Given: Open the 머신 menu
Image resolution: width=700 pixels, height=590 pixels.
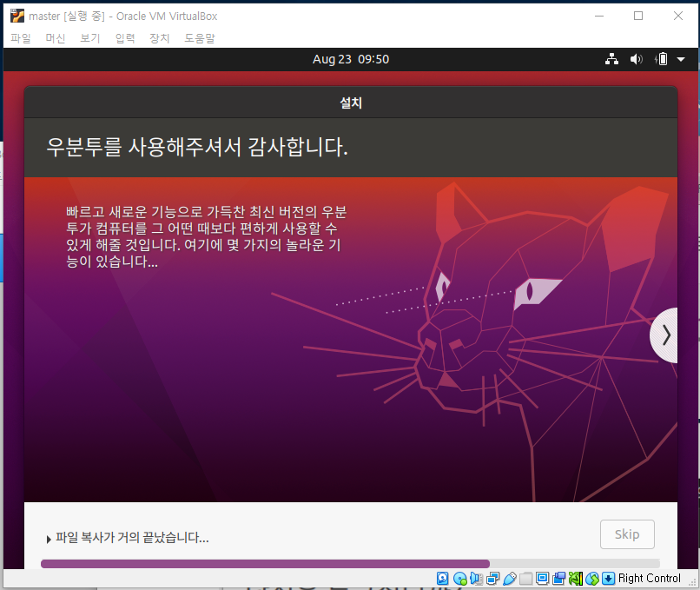Looking at the screenshot, I should click(56, 38).
